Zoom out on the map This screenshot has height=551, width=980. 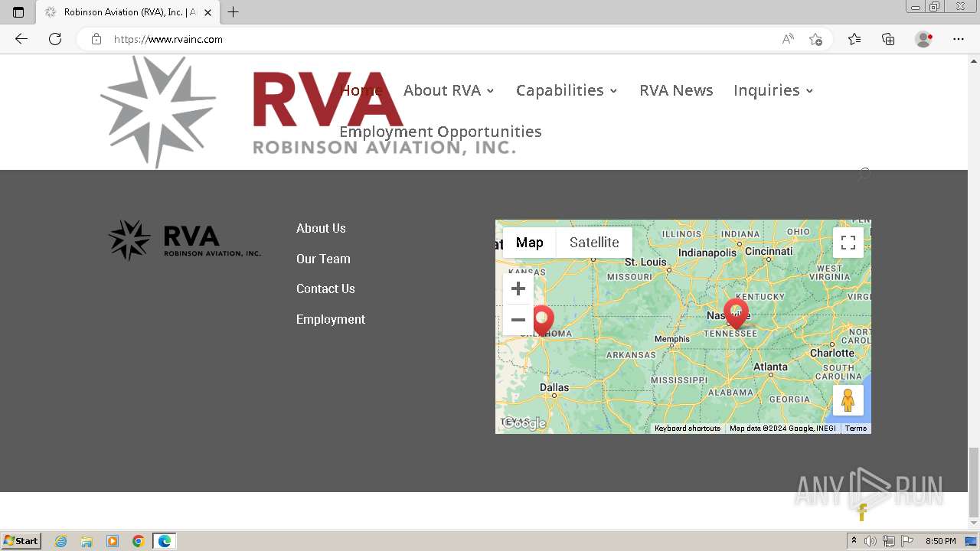point(518,320)
